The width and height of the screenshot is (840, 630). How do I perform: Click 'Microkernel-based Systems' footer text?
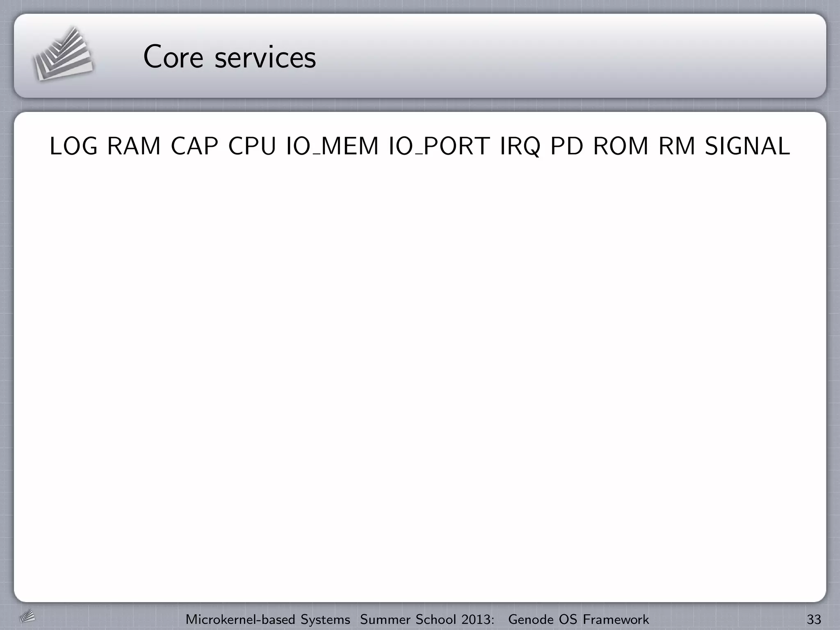(x=268, y=619)
